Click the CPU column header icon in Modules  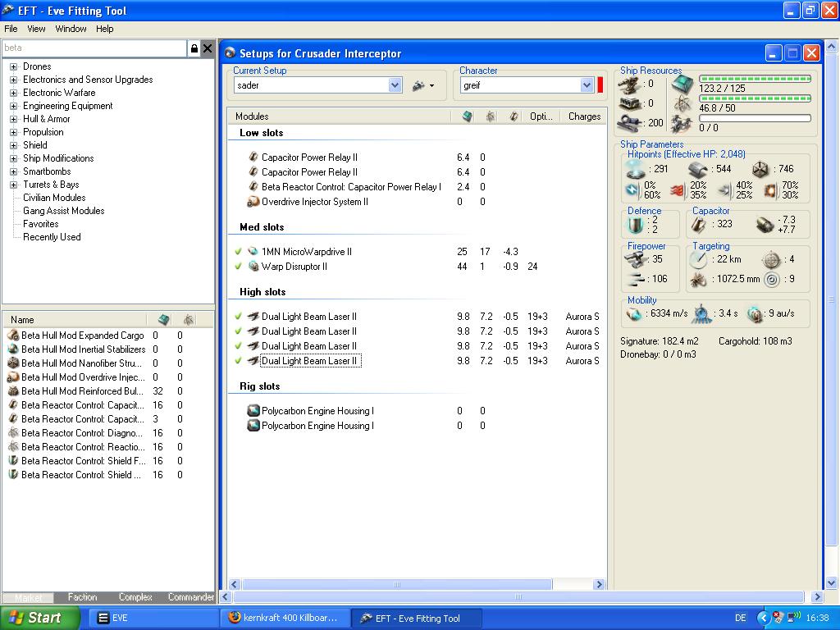pyautogui.click(x=467, y=116)
